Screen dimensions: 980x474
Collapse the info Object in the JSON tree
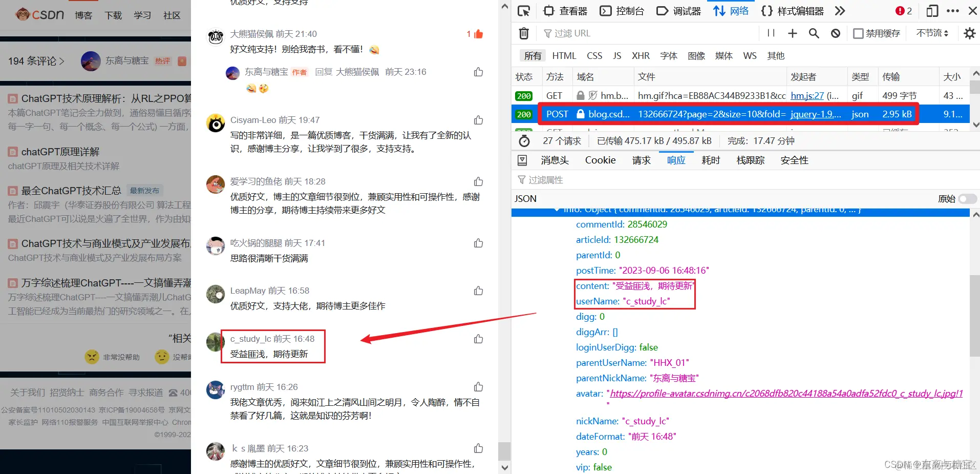[x=558, y=209]
